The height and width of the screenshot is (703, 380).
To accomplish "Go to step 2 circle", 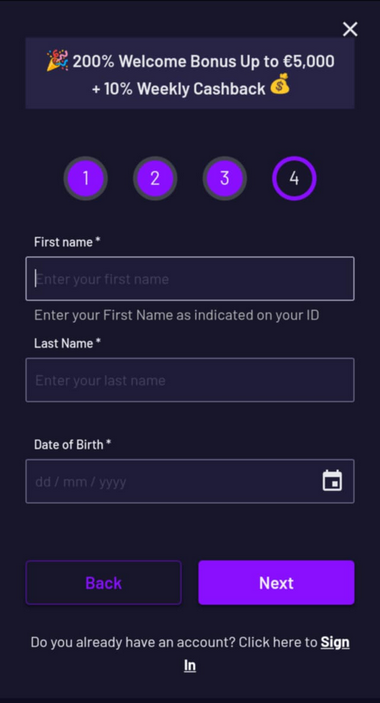I will [x=155, y=178].
